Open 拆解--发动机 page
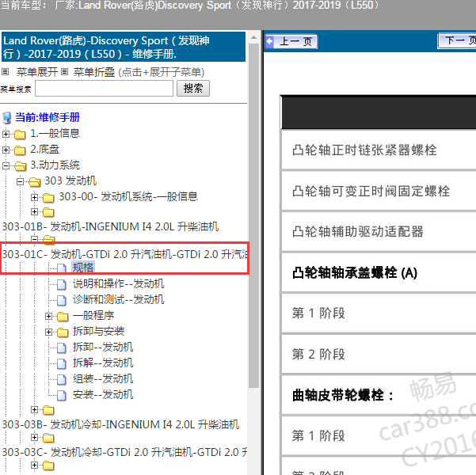 tap(103, 363)
